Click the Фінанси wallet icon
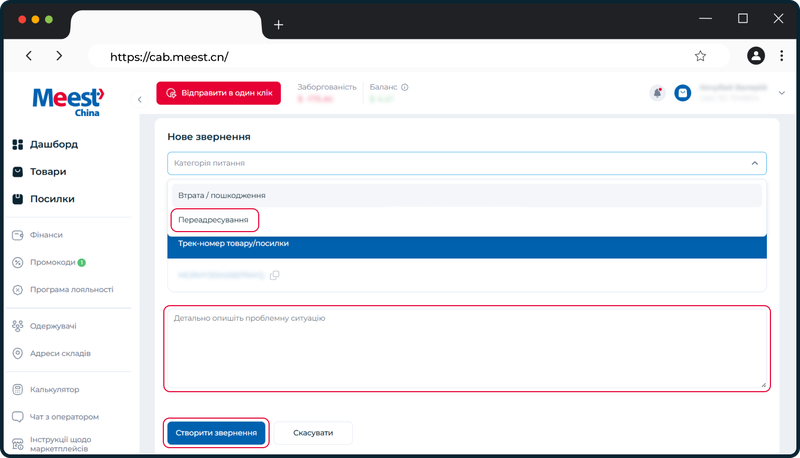 tap(17, 235)
